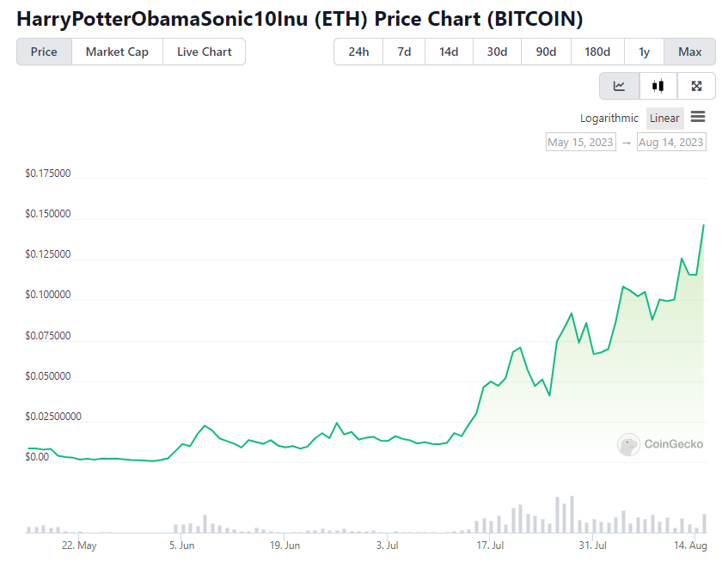Switch to candlestick chart icon

point(658,86)
